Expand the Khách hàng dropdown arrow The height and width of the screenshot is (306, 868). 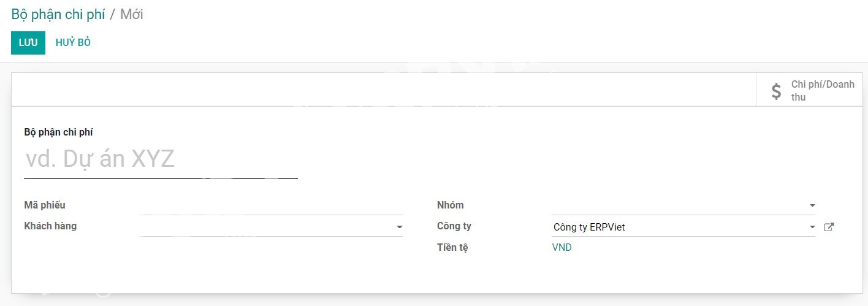coord(399,227)
